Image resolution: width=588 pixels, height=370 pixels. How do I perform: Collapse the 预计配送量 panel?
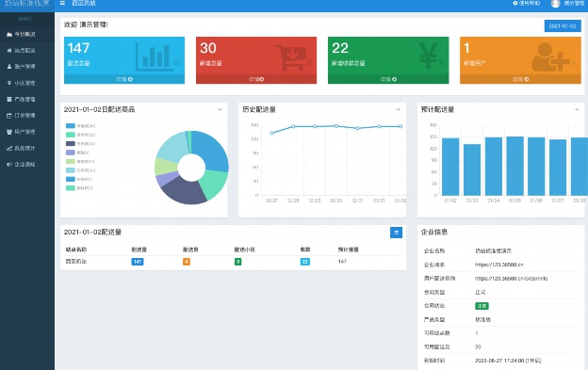(x=577, y=109)
